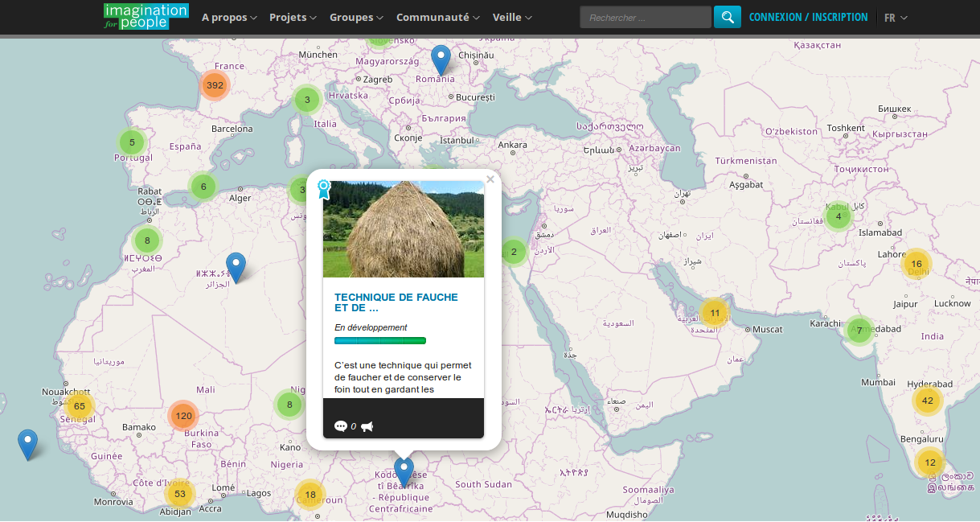Click the blue map pin over Romania
This screenshot has width=980, height=522.
tap(441, 60)
